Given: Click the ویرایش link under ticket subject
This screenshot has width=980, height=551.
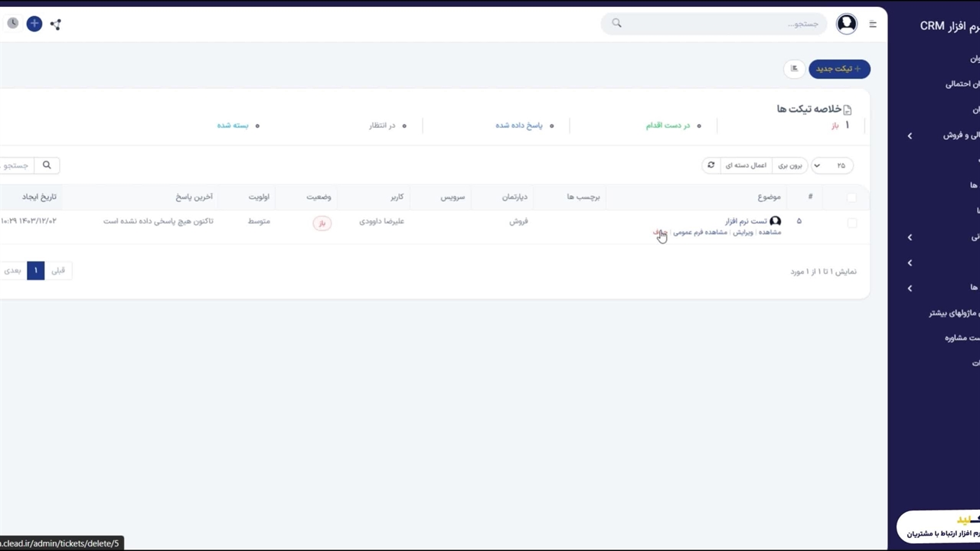Looking at the screenshot, I should click(743, 233).
